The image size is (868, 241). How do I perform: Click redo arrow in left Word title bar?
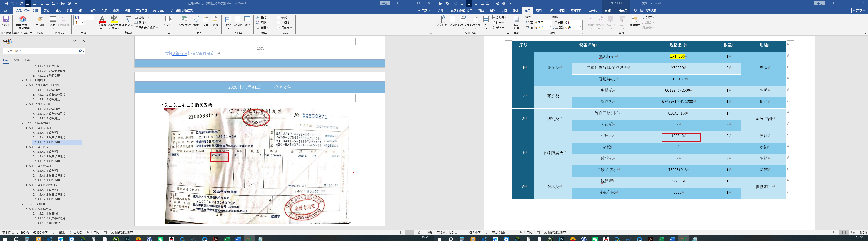[22, 3]
